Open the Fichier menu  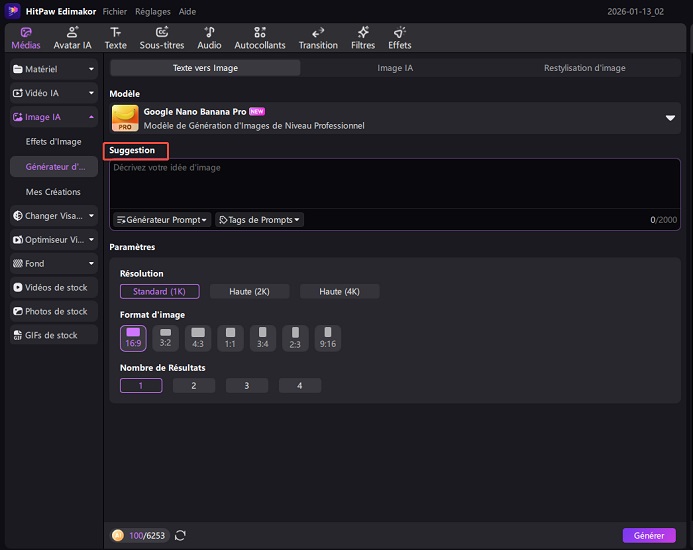tap(114, 11)
